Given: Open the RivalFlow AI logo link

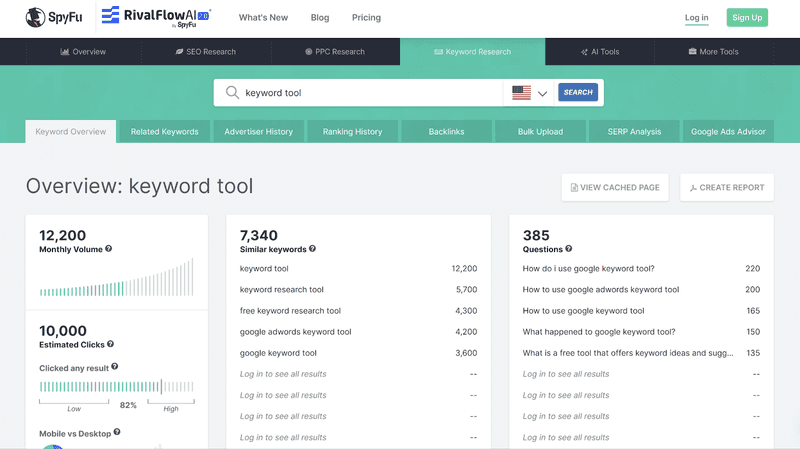Looking at the screenshot, I should coord(156,17).
